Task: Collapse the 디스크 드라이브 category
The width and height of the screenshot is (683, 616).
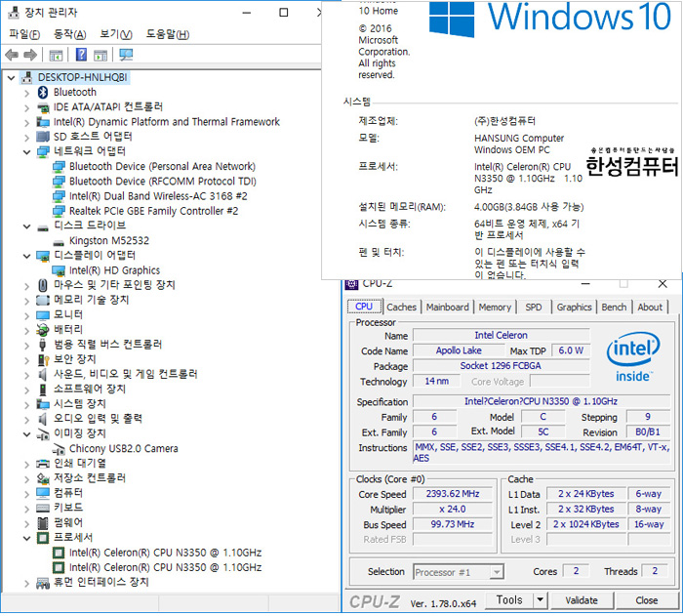Action: click(x=27, y=226)
